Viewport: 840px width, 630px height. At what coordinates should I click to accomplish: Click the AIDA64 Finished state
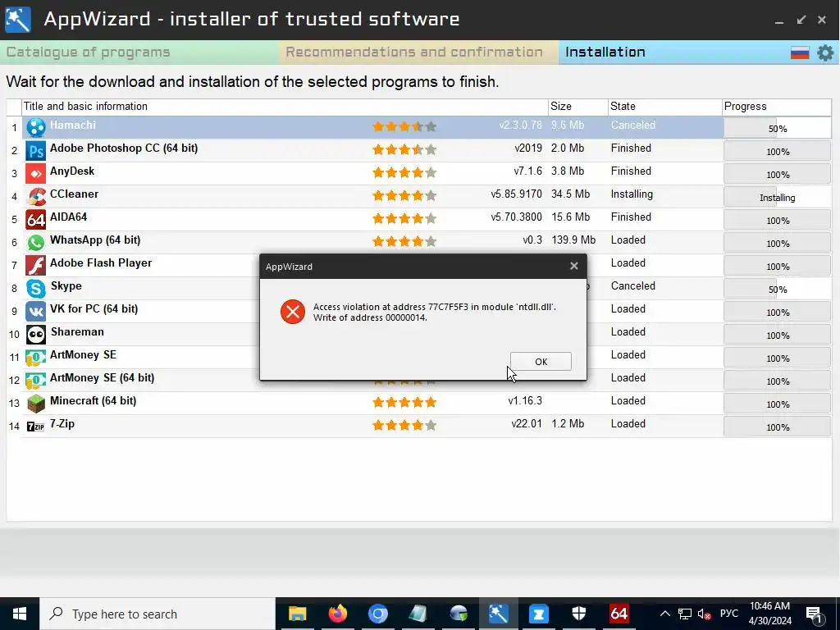[631, 217]
